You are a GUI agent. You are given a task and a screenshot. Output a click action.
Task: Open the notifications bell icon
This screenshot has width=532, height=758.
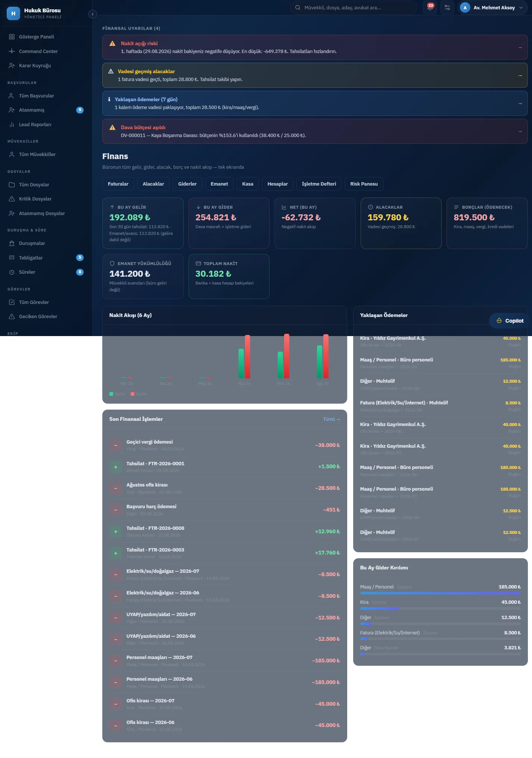pyautogui.click(x=430, y=7)
